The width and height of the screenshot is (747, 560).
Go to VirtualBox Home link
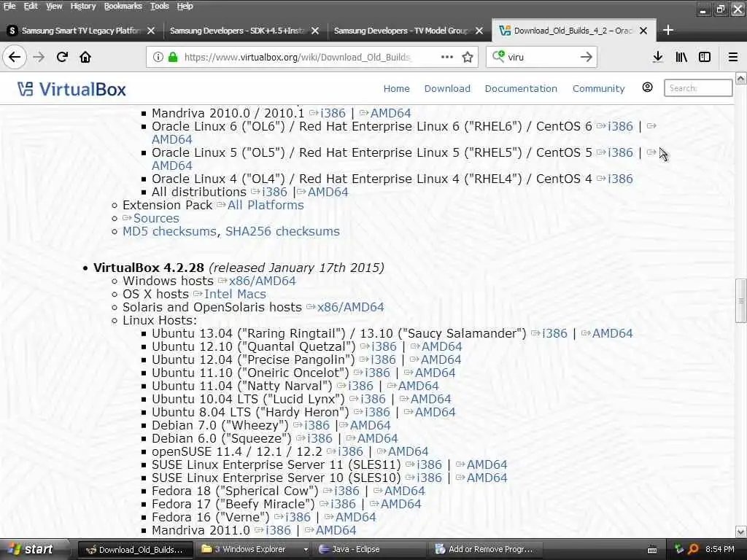396,88
